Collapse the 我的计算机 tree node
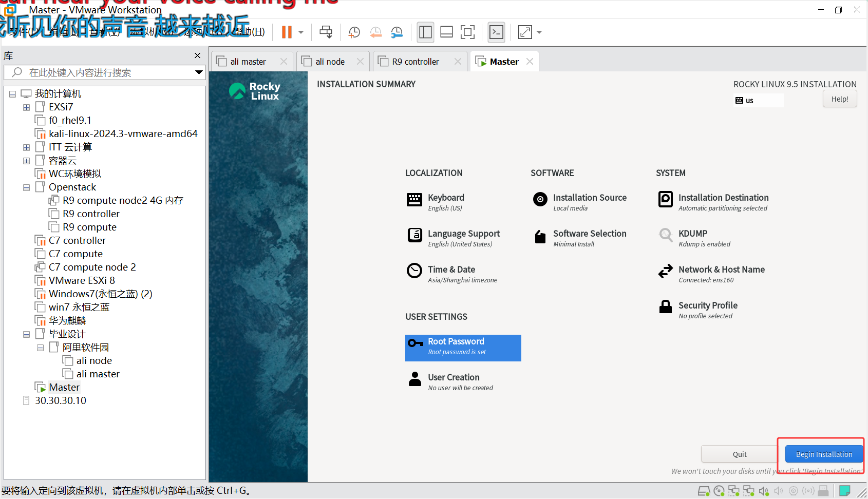 [12, 94]
